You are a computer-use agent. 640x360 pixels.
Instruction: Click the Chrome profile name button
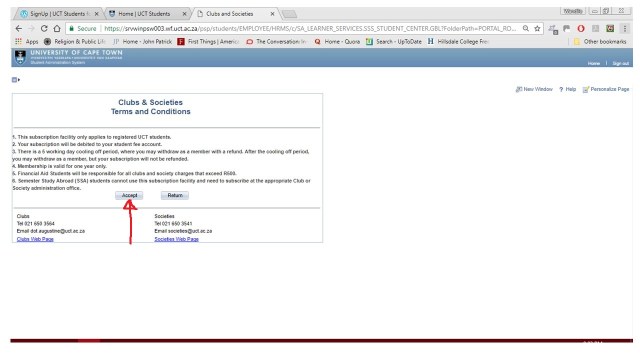coord(573,11)
